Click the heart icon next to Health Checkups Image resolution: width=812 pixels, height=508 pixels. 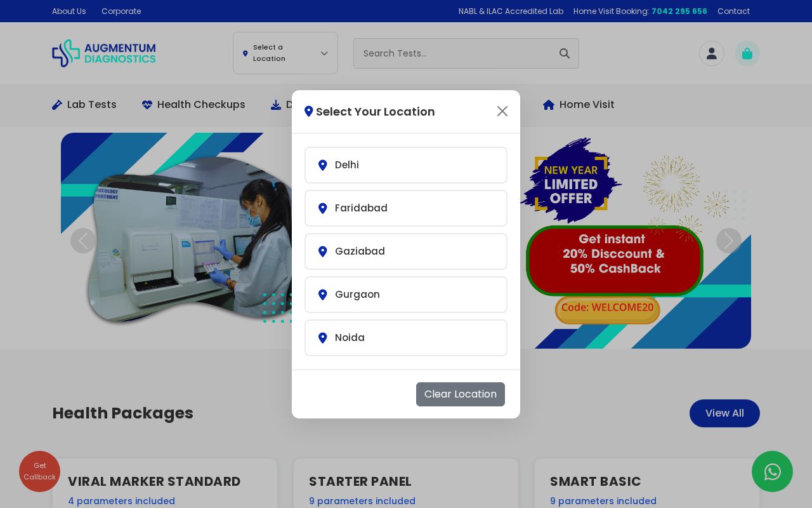147,105
